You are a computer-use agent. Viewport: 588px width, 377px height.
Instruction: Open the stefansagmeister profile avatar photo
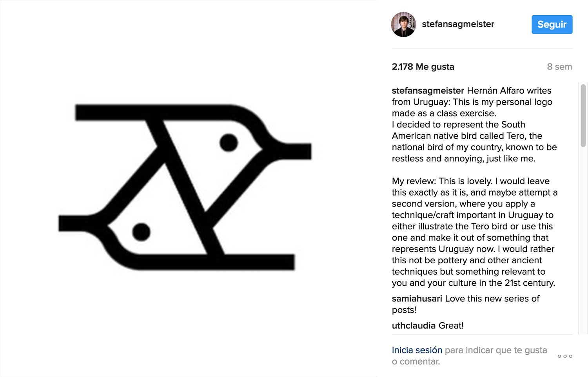pyautogui.click(x=403, y=24)
